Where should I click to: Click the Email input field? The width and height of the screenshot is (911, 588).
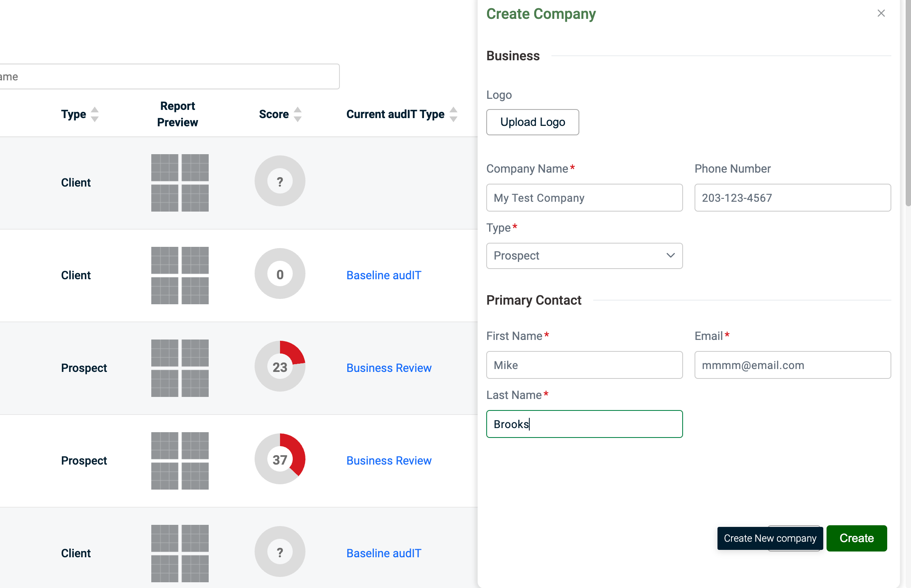[793, 365]
